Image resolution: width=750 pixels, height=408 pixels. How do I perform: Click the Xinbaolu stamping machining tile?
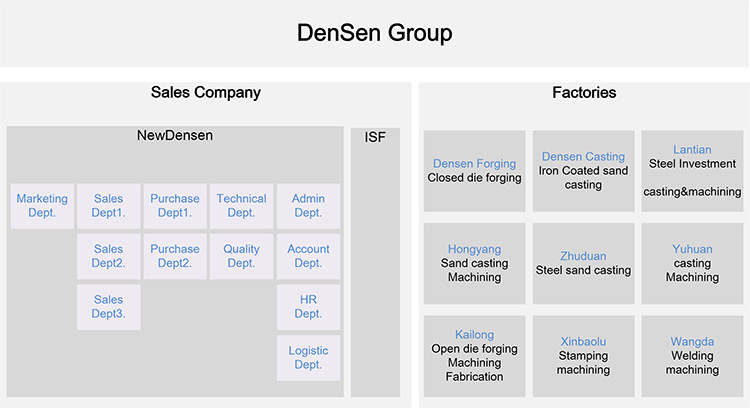pos(583,355)
